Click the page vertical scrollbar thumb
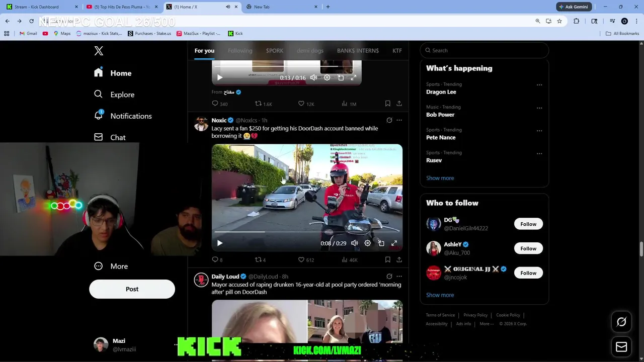Viewport: 644px width, 362px height. 641,249
